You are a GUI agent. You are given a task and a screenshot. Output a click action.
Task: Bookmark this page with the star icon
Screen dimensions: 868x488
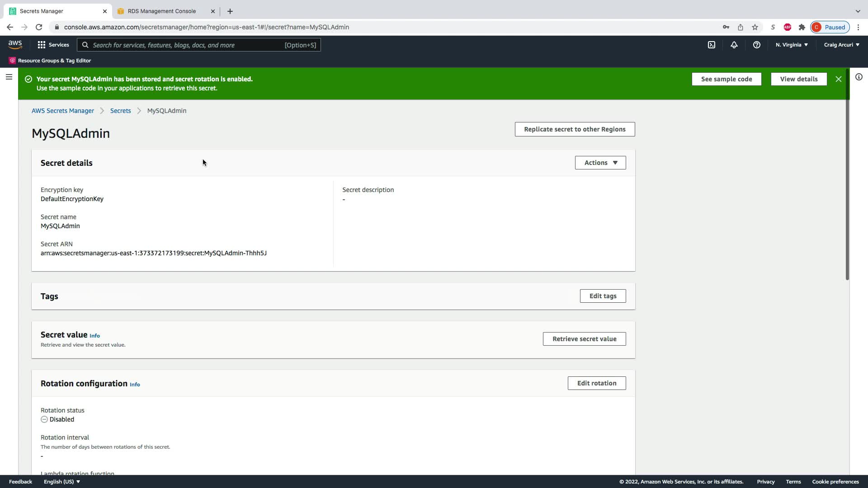(755, 27)
